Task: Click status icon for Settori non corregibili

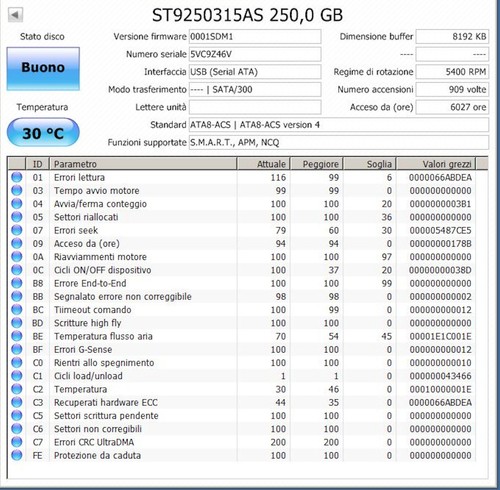Action: click(17, 429)
